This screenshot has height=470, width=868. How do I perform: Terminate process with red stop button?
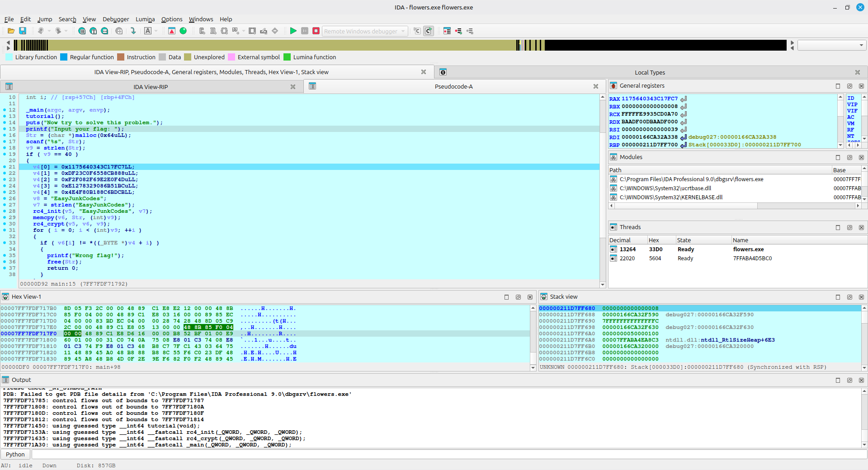click(316, 31)
